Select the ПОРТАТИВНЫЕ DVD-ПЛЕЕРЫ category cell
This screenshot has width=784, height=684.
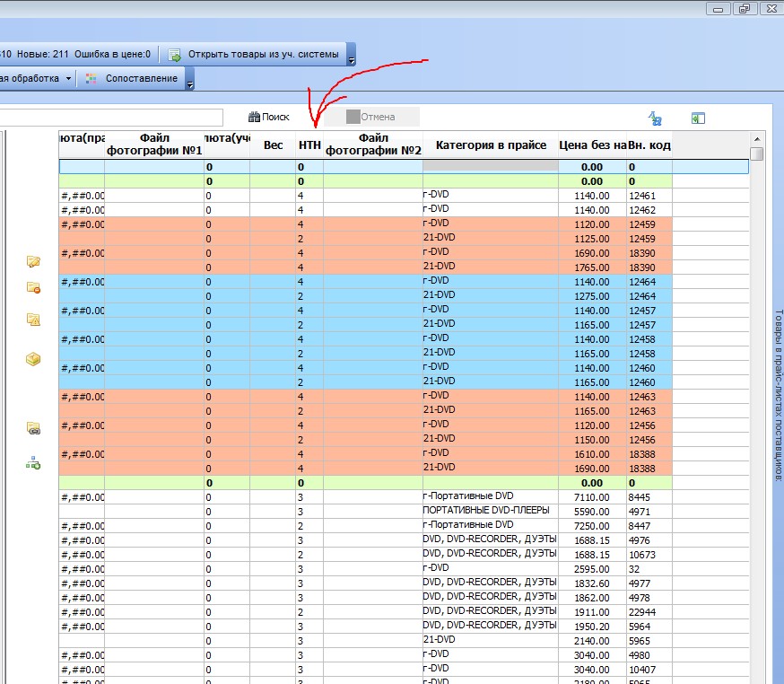pyautogui.click(x=491, y=512)
